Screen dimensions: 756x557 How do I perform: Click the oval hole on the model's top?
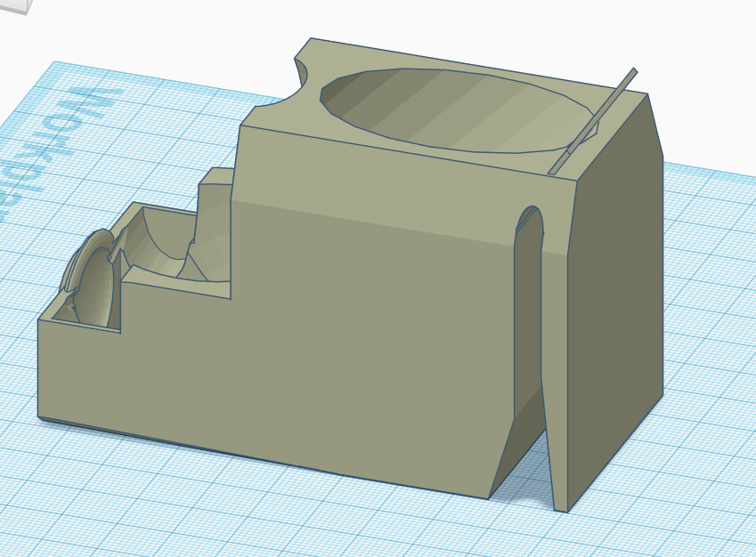(459, 111)
